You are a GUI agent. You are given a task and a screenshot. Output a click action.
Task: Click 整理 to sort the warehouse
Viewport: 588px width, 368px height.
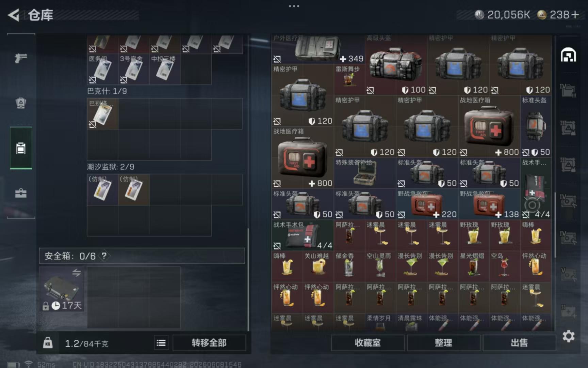tap(443, 343)
